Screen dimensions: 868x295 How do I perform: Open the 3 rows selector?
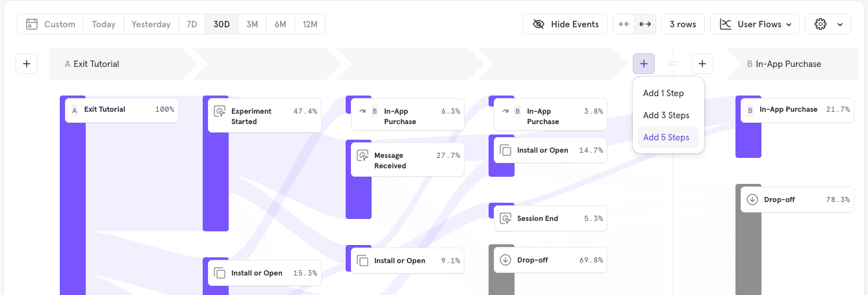click(x=682, y=24)
